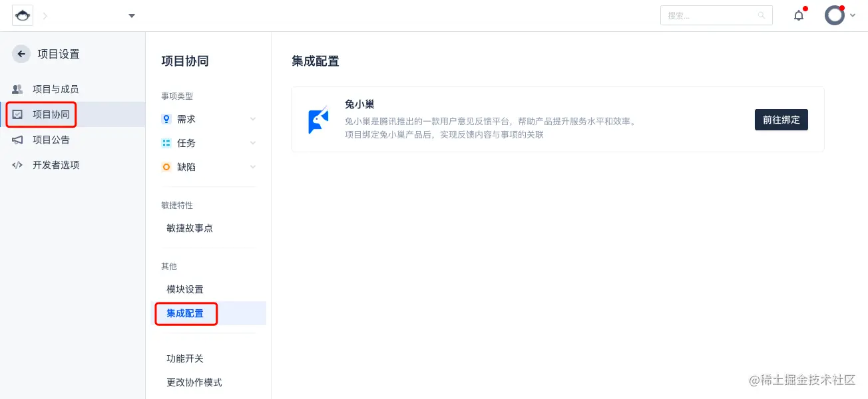Click the 前往绑定 button

click(x=781, y=120)
